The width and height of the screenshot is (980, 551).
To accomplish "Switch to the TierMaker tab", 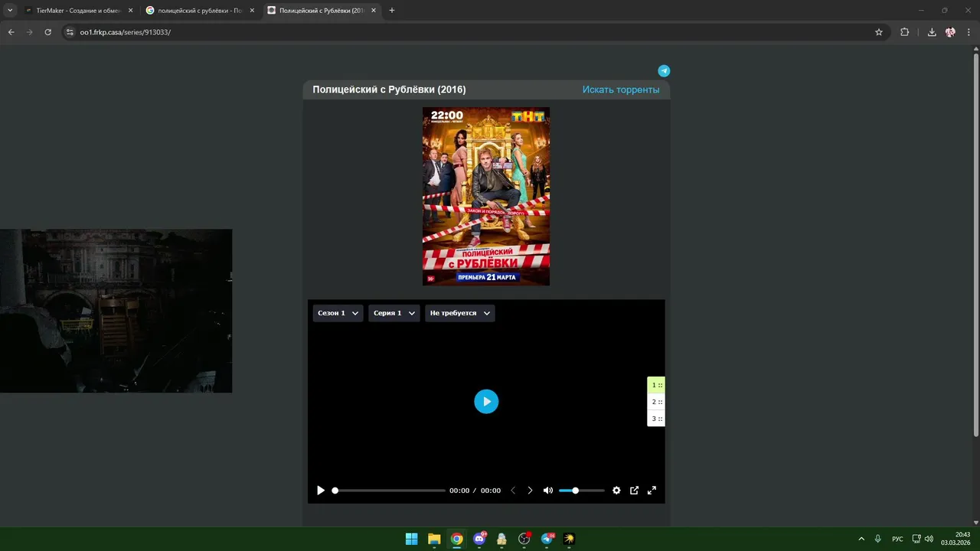I will [x=77, y=11].
